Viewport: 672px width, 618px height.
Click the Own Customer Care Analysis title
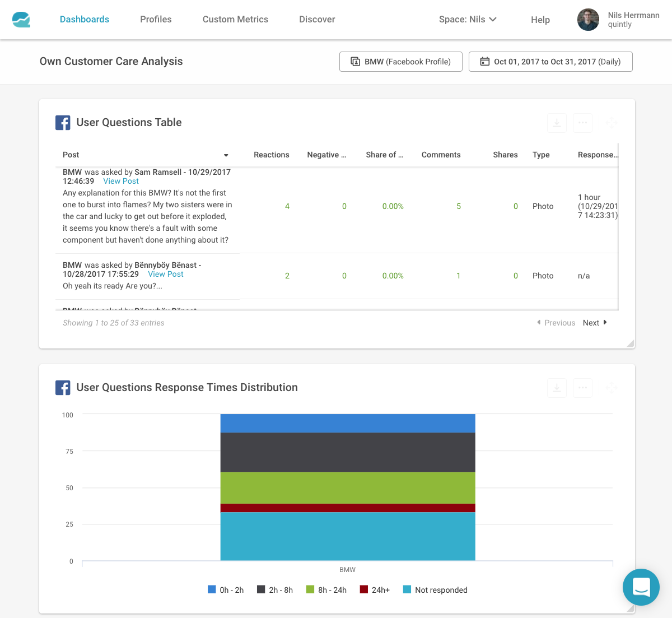coord(111,62)
